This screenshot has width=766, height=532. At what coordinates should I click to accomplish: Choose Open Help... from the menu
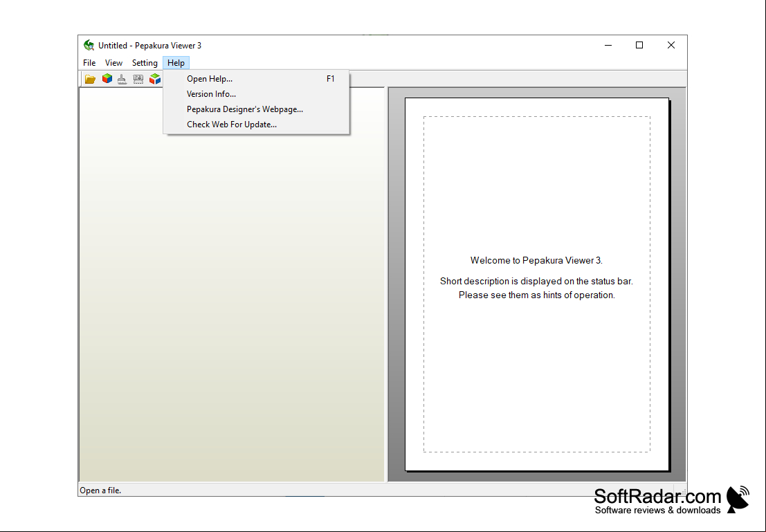(x=256, y=79)
